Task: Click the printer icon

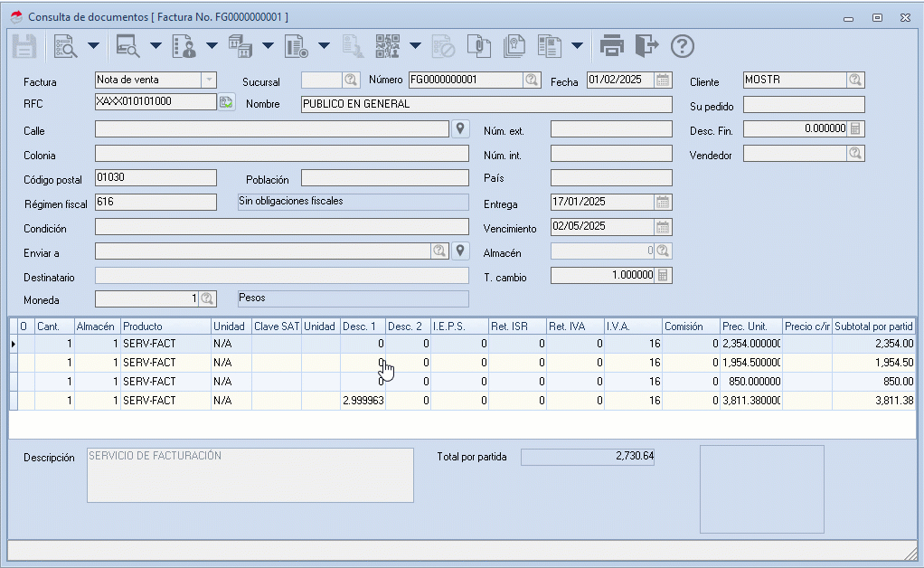Action: click(612, 46)
